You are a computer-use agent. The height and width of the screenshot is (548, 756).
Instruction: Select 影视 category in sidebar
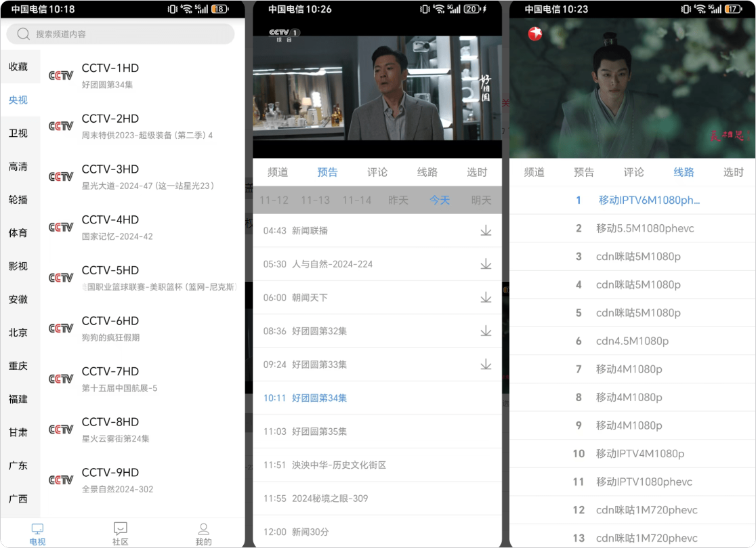(x=18, y=266)
